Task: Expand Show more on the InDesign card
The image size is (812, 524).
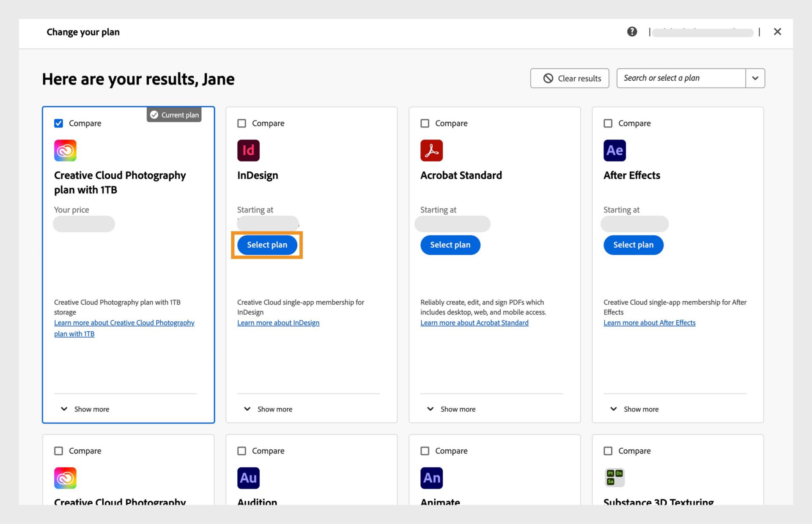Action: coord(269,409)
